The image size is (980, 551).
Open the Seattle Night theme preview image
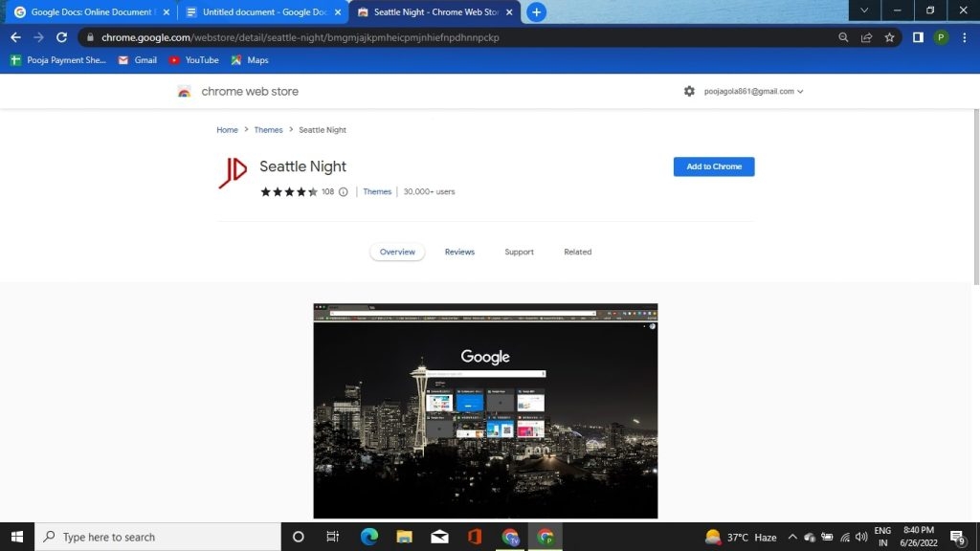pos(485,411)
